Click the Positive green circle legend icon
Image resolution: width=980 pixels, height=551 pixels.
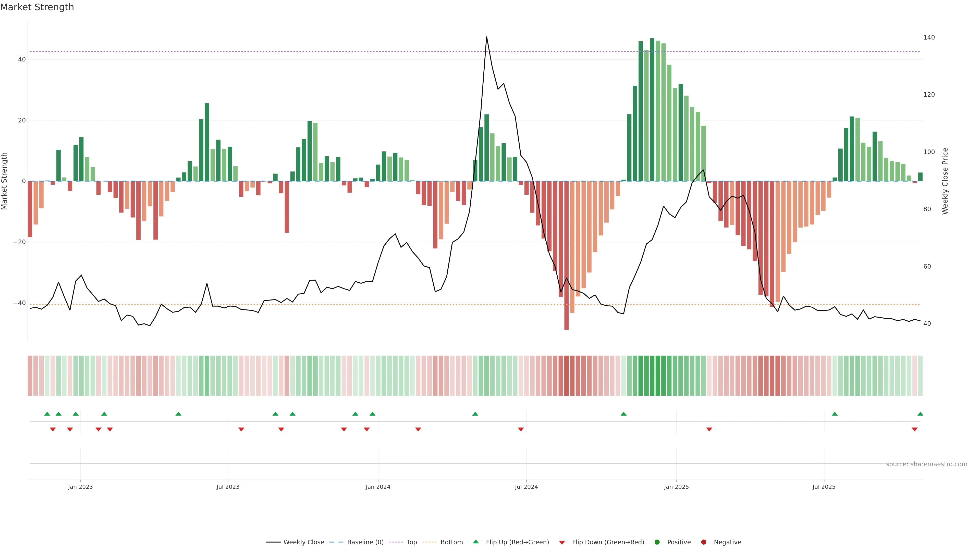(657, 542)
